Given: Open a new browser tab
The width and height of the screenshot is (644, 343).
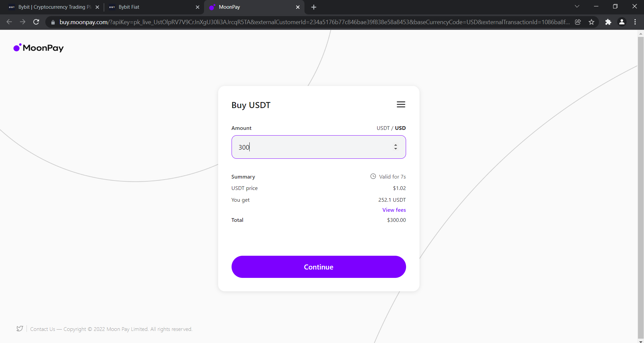Looking at the screenshot, I should click(x=314, y=7).
